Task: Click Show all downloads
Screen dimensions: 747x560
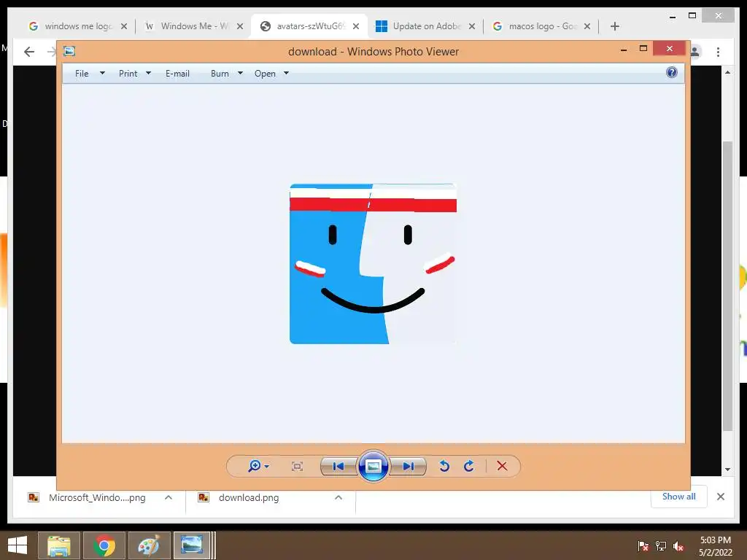Action: (x=679, y=497)
